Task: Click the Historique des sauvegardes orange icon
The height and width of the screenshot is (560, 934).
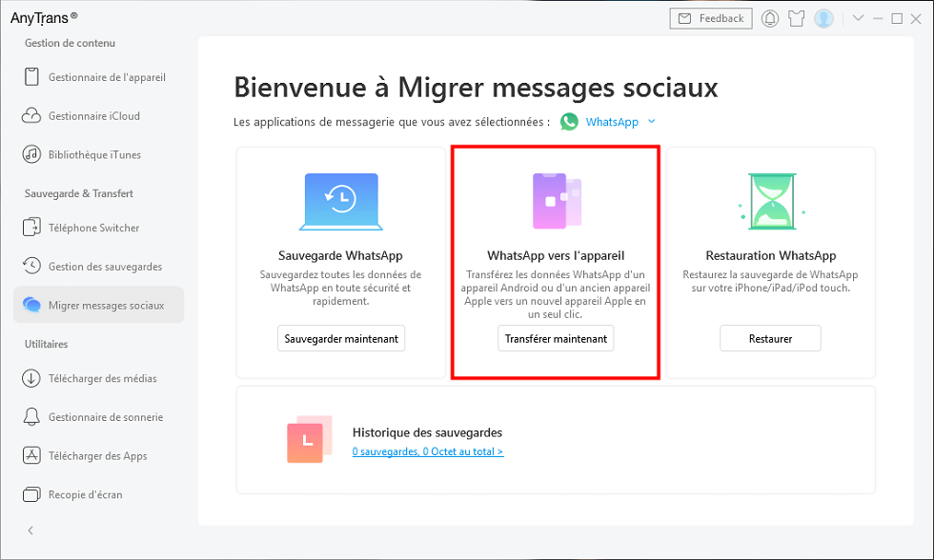Action: tap(310, 439)
